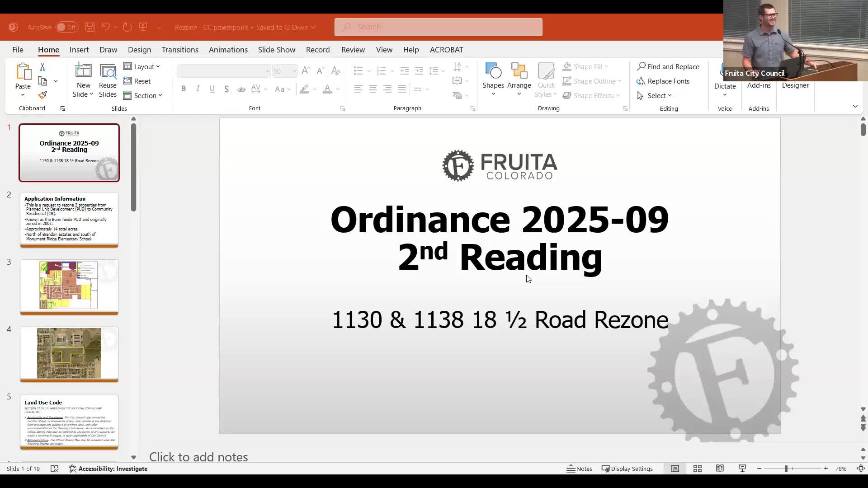This screenshot has height=488, width=868.
Task: Click the Save icon in title bar
Action: [90, 27]
